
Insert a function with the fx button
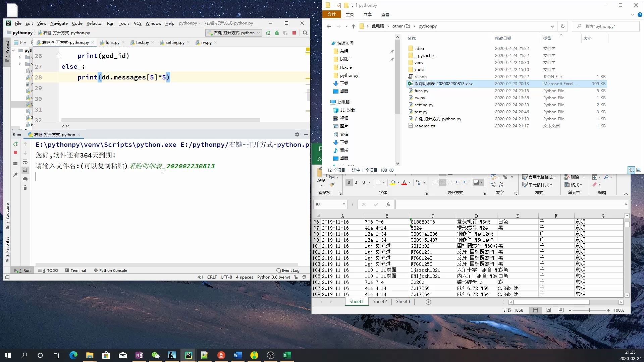click(388, 204)
